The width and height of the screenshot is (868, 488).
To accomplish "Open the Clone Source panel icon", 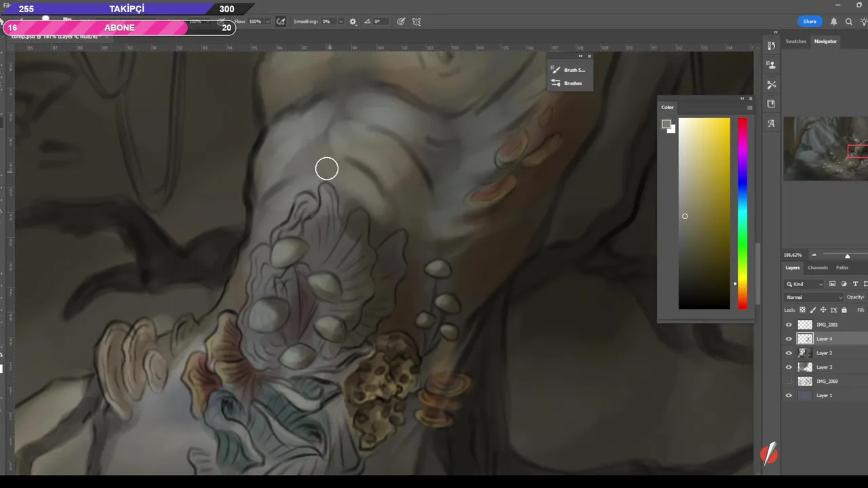I will (771, 65).
